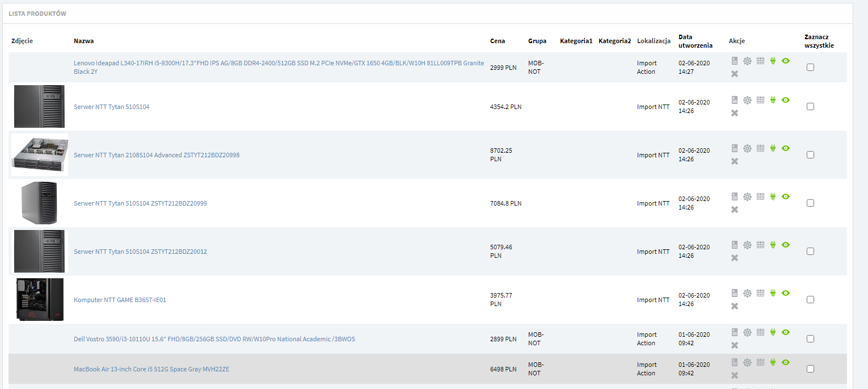Open gear settings for Komputer NTT GAME row

coord(747,293)
